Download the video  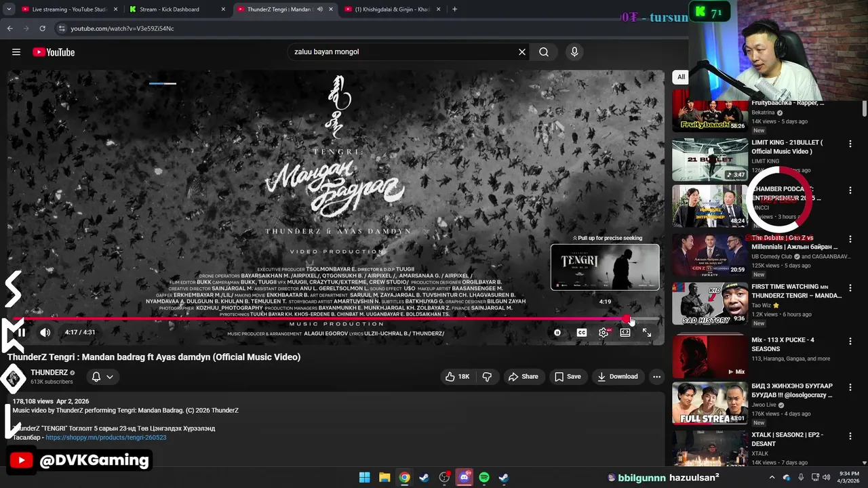(618, 377)
